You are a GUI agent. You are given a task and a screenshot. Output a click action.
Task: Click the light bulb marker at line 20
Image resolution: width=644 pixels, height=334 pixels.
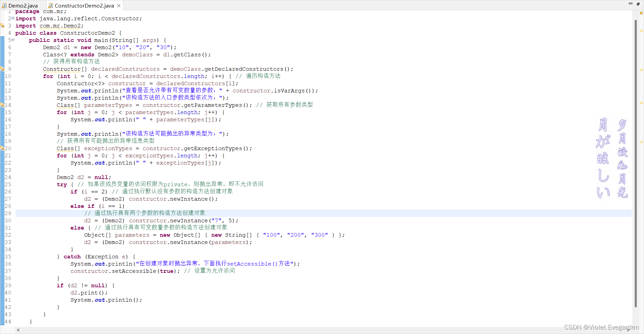[x=3, y=148]
